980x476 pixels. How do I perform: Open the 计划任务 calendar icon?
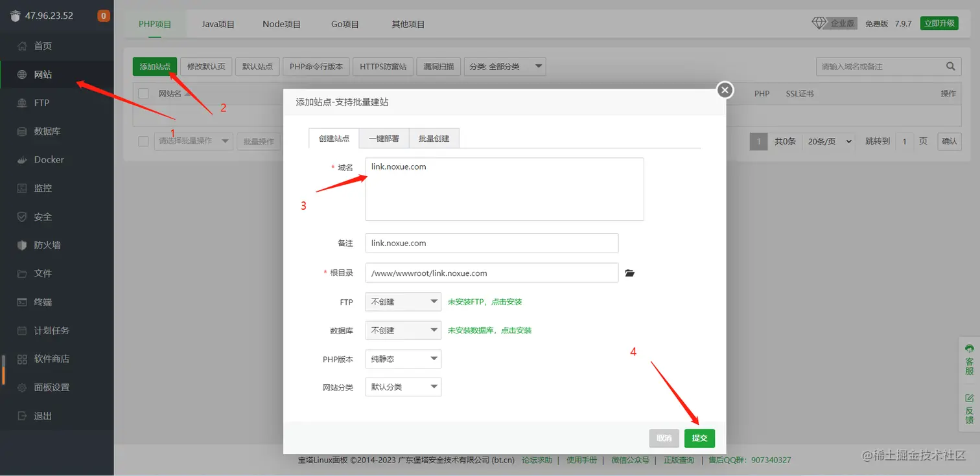coord(22,330)
